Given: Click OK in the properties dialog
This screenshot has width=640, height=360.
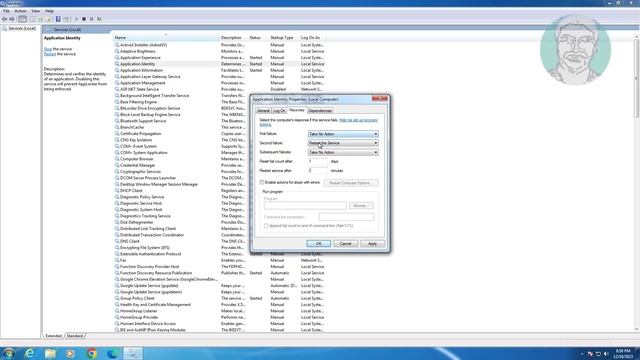Looking at the screenshot, I should (319, 244).
